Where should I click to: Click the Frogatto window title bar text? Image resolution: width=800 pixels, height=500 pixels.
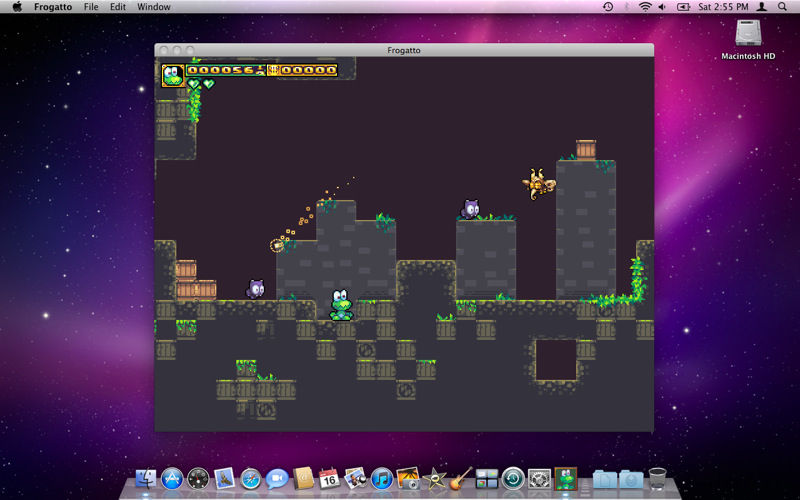tap(404, 50)
